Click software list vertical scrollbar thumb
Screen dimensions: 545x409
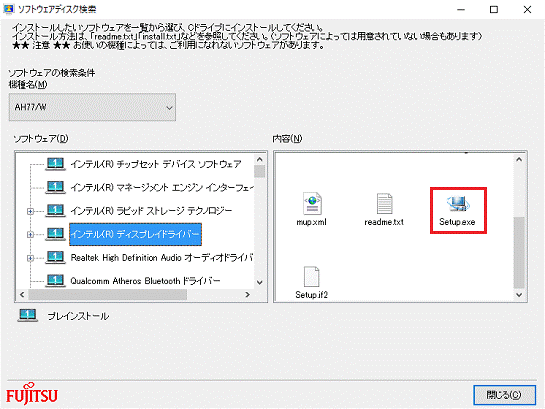click(x=260, y=171)
